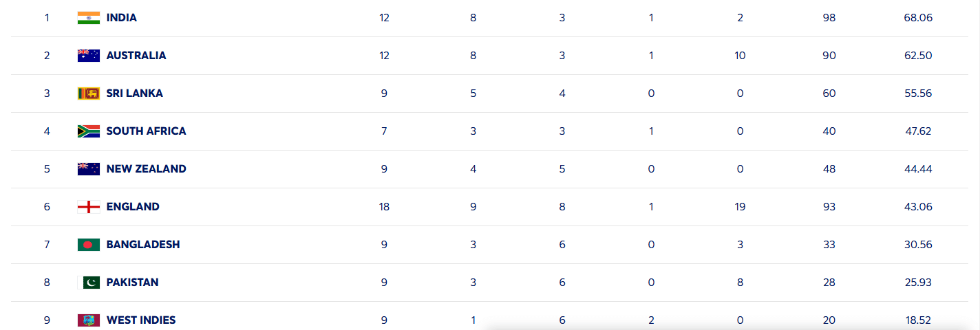Open the SOUTH AFRICA team link

tap(146, 131)
